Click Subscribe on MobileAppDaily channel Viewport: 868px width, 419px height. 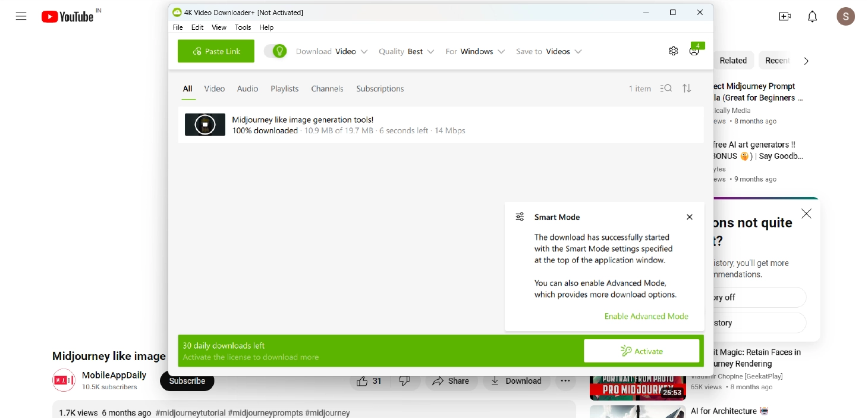tap(187, 381)
